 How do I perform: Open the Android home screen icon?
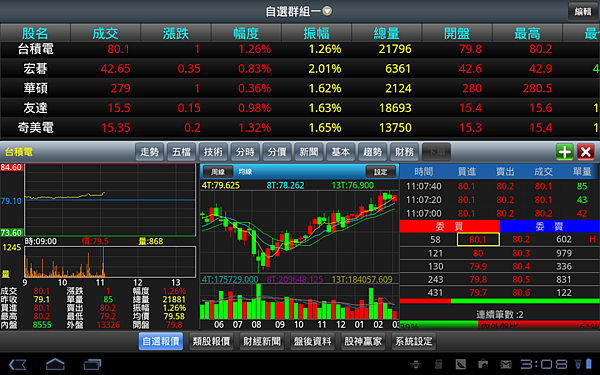point(55,364)
